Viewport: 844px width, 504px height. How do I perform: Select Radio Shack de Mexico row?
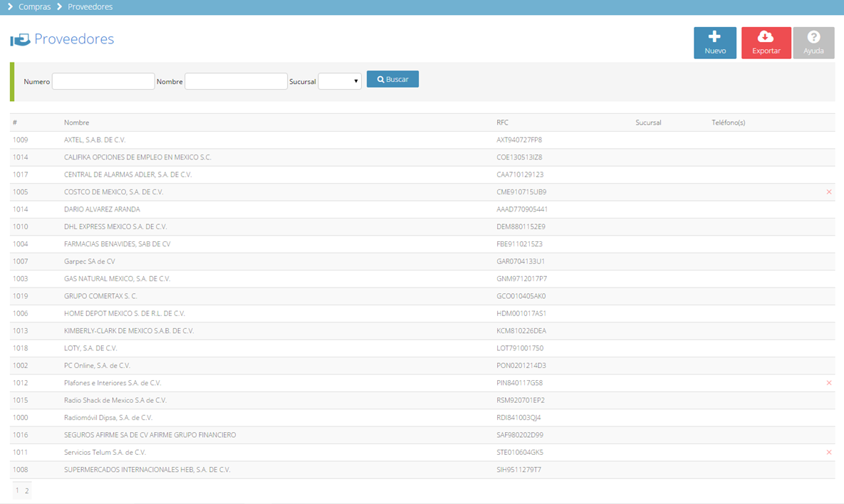(422, 400)
